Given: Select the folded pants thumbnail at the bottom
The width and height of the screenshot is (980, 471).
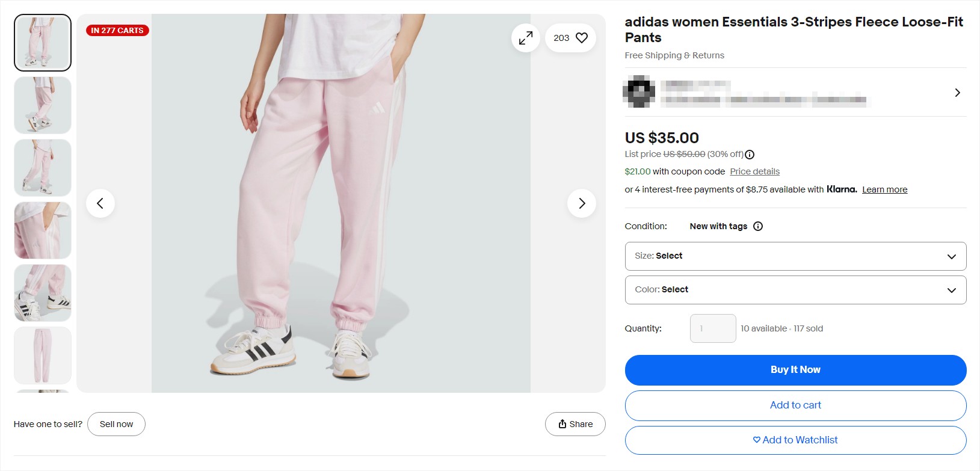Looking at the screenshot, I should click(42, 355).
